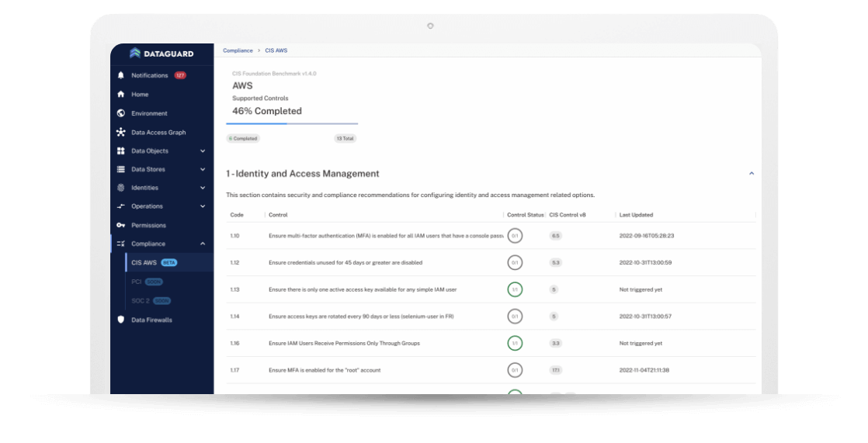Expand the Identities menu chevron

point(203,188)
